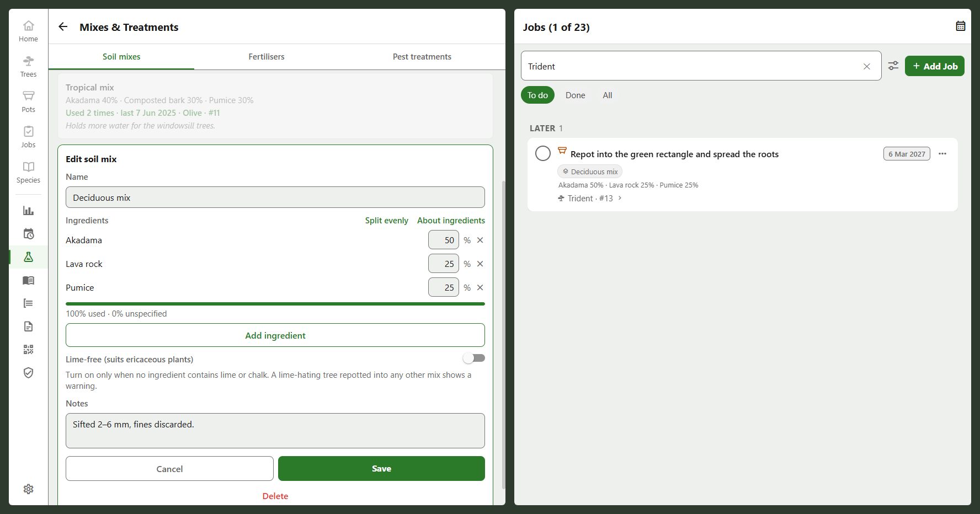The width and height of the screenshot is (980, 514).
Task: Remove the Pumice ingredient
Action: pos(480,287)
